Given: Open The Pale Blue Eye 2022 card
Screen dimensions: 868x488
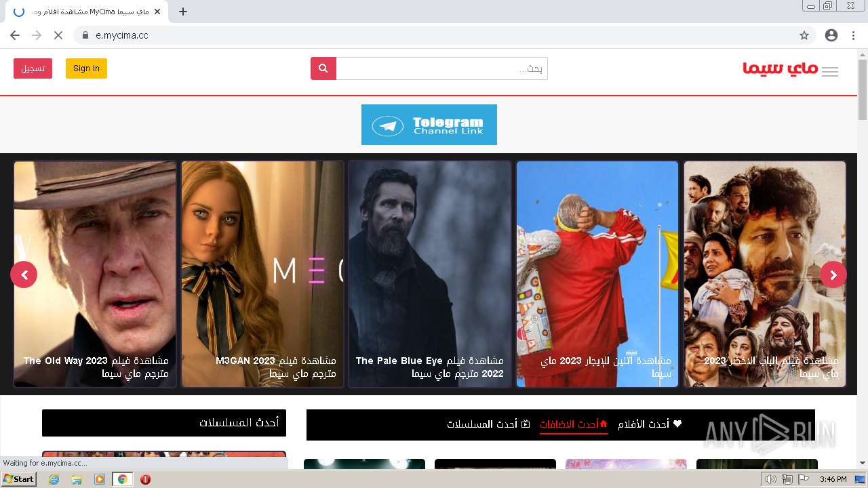Looking at the screenshot, I should point(430,274).
